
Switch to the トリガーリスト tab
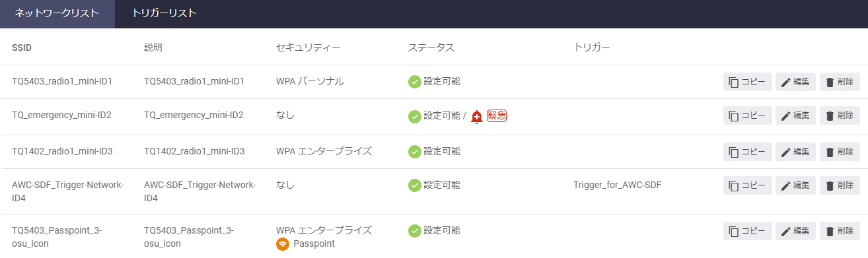tap(164, 13)
